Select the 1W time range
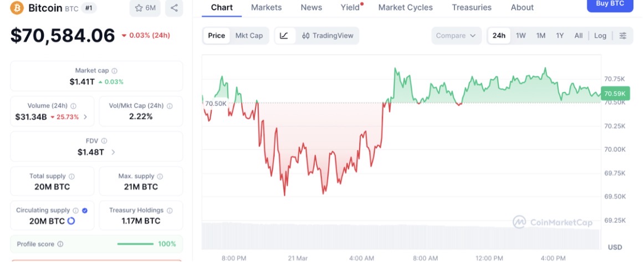This screenshot has width=644, height=262. click(x=521, y=35)
